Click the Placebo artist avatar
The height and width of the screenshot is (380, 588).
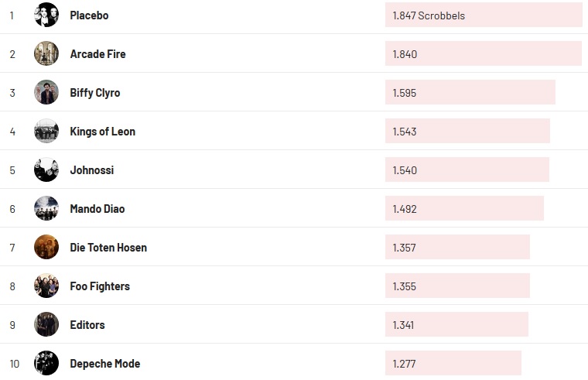tap(46, 15)
